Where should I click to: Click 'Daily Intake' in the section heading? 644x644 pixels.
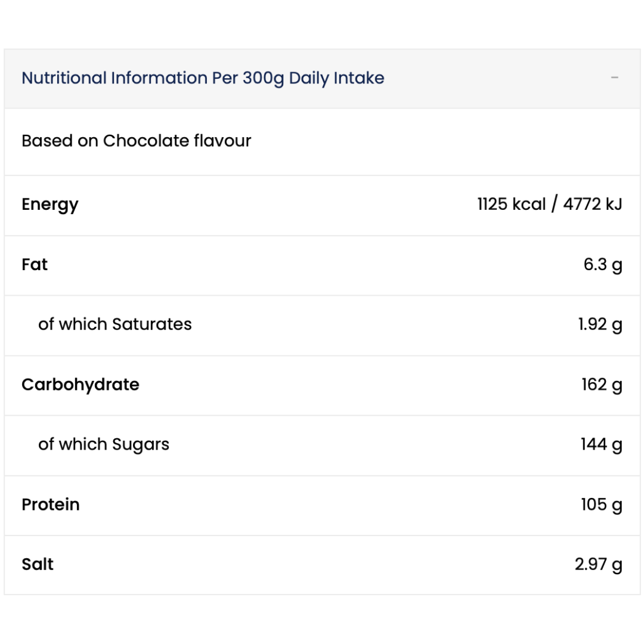coord(336,78)
